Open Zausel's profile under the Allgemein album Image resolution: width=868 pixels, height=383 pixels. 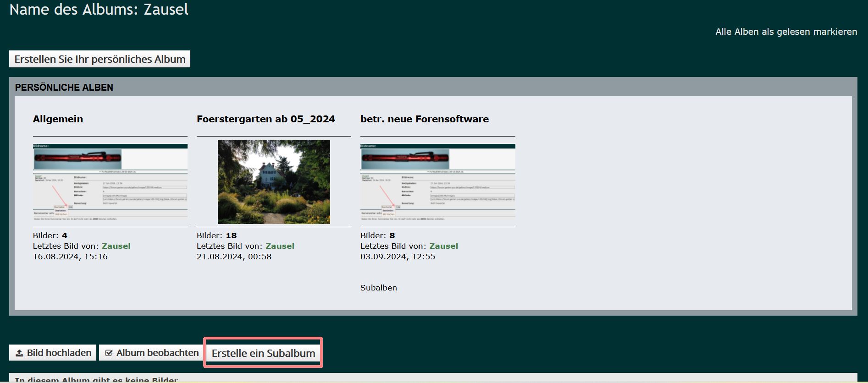116,246
